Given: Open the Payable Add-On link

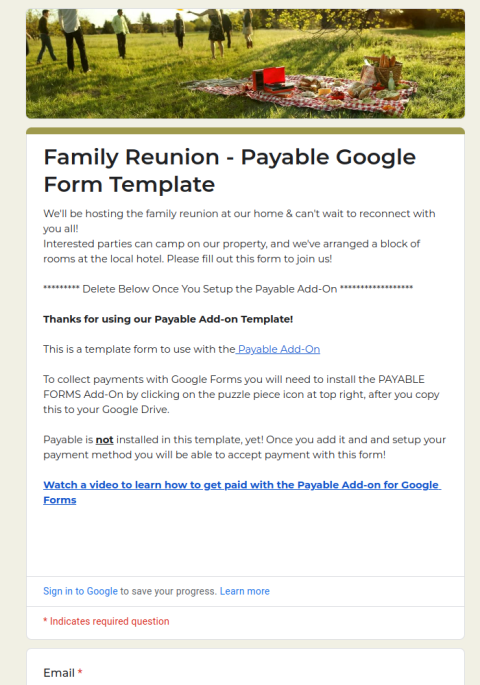Looking at the screenshot, I should coord(279,349).
